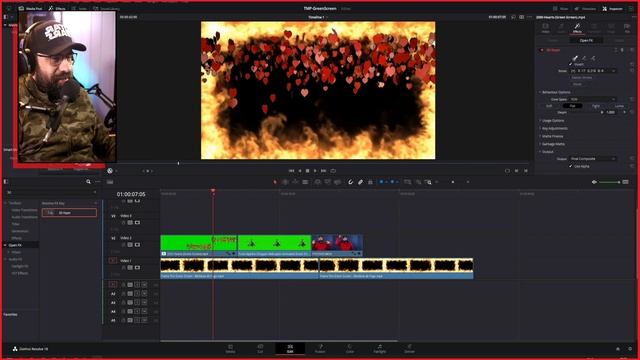This screenshot has height=360, width=640.
Task: Click the Delete Stroke button
Action: 582,77
